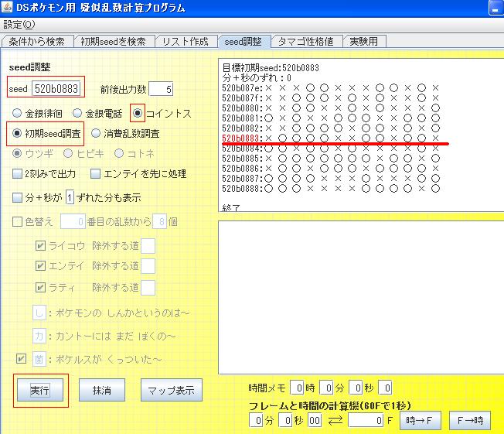
Task: Click the エンテイ 除外する道 field
Action: click(148, 266)
